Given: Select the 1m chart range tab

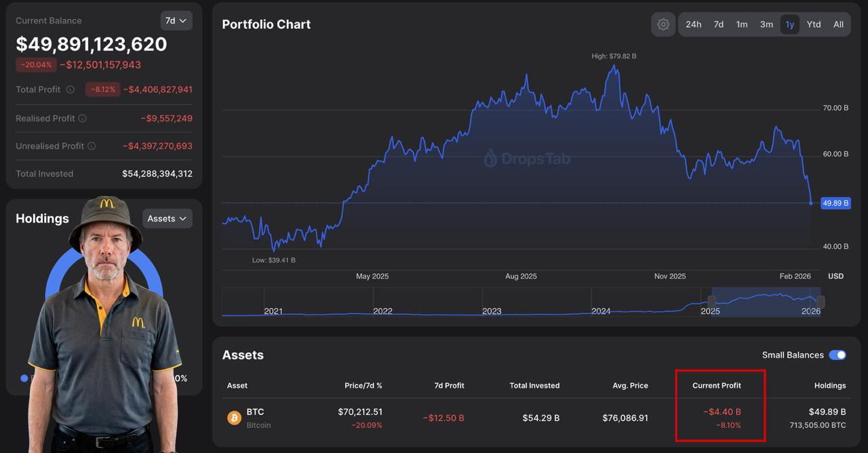Looking at the screenshot, I should tap(742, 24).
